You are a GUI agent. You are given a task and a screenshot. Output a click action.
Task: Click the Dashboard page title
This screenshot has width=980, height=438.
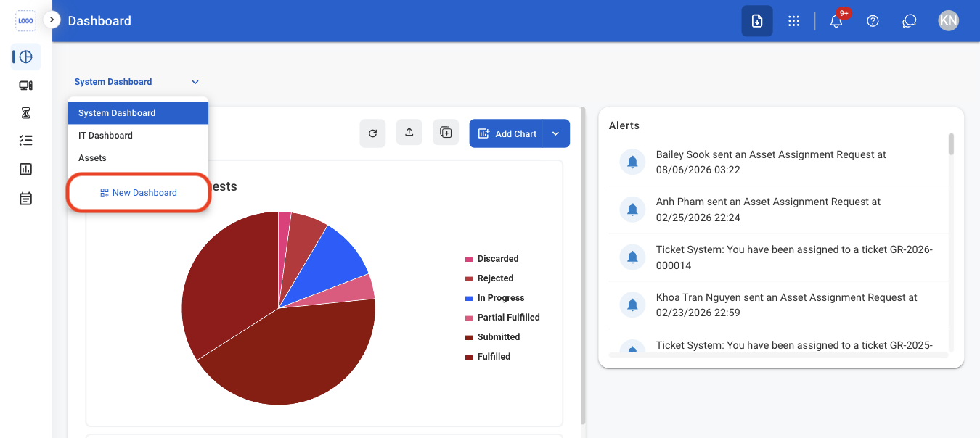point(99,21)
